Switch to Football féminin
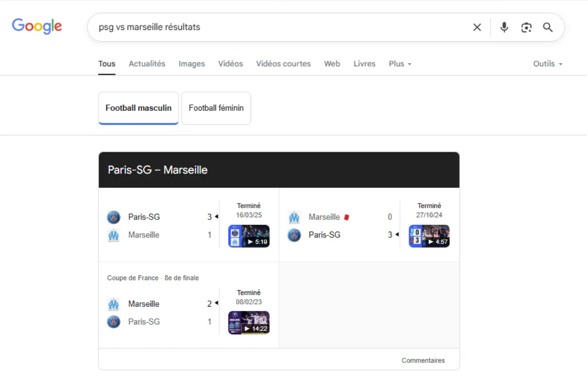The image size is (588, 386). click(216, 108)
